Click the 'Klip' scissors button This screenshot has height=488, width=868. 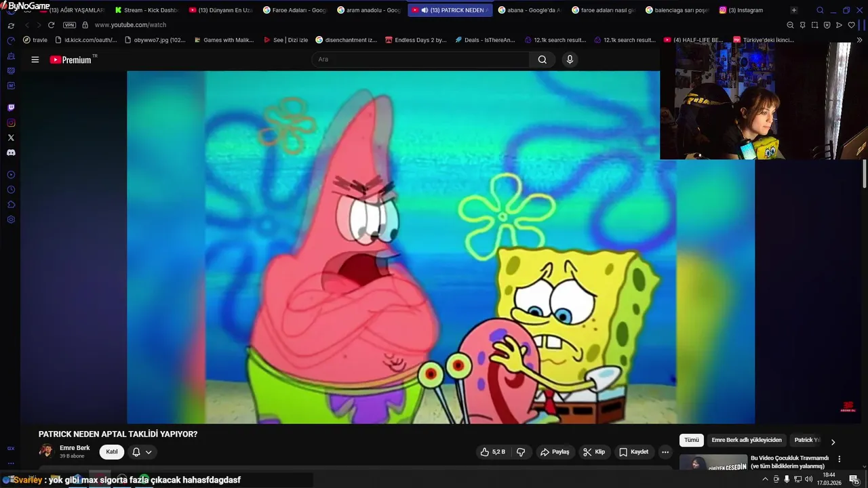coord(594,452)
